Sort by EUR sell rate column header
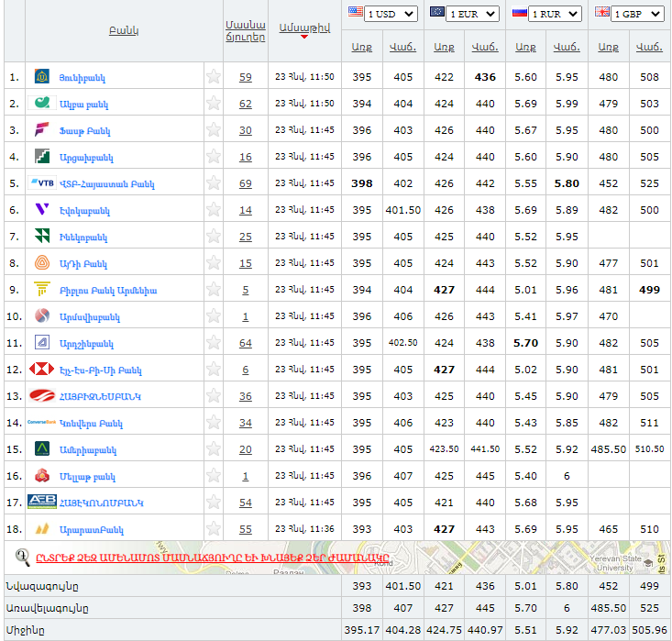The width and height of the screenshot is (672, 641). (485, 47)
